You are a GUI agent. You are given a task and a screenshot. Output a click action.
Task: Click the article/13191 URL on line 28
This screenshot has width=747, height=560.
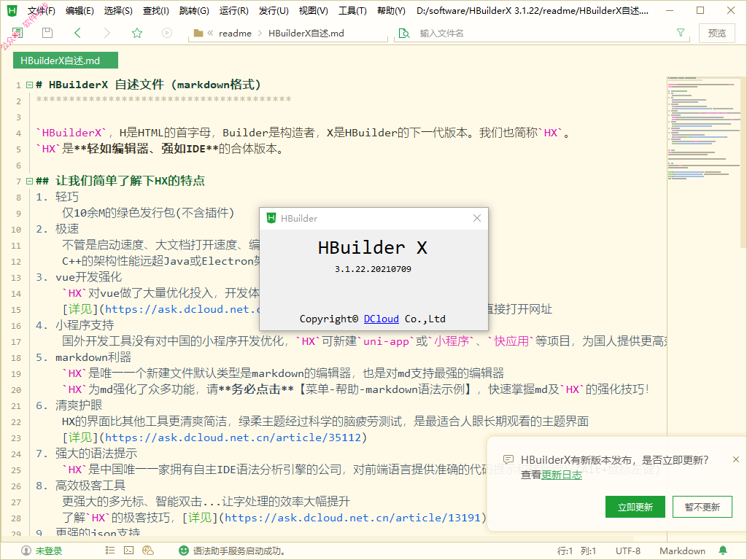[x=352, y=518]
